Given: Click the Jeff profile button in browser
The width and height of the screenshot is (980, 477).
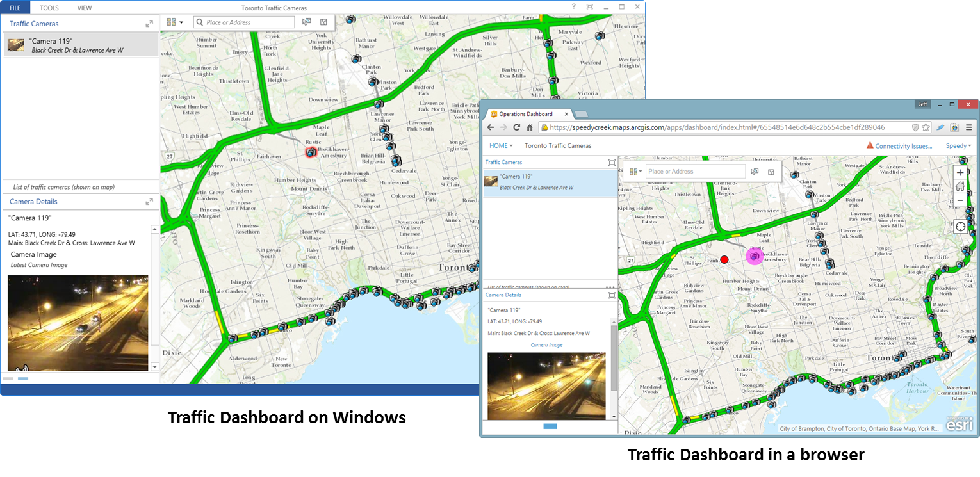Looking at the screenshot, I should click(x=923, y=104).
